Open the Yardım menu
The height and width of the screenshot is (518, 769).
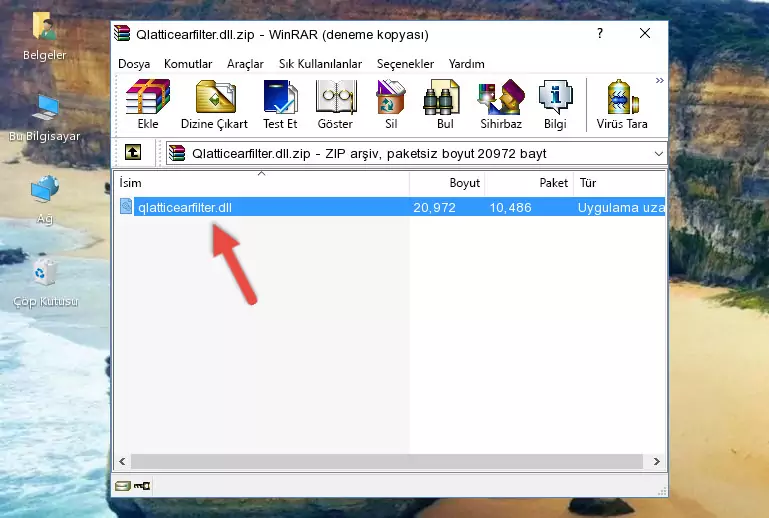click(466, 64)
